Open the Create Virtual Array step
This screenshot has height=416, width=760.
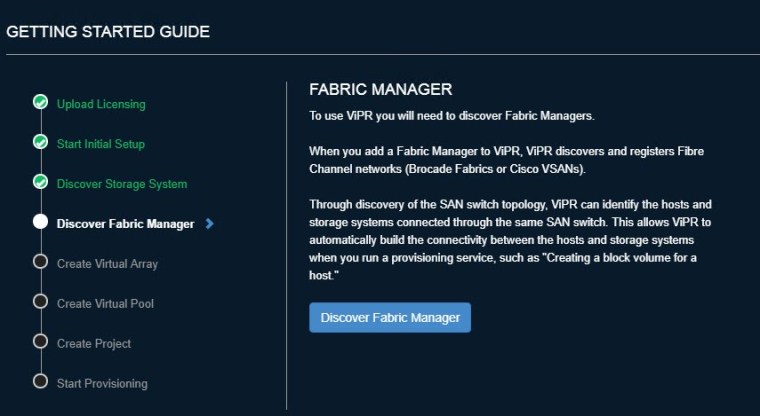(x=107, y=264)
